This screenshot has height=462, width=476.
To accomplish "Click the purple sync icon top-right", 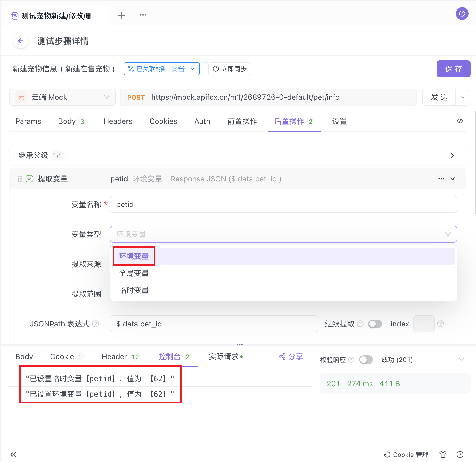I will (462, 14).
